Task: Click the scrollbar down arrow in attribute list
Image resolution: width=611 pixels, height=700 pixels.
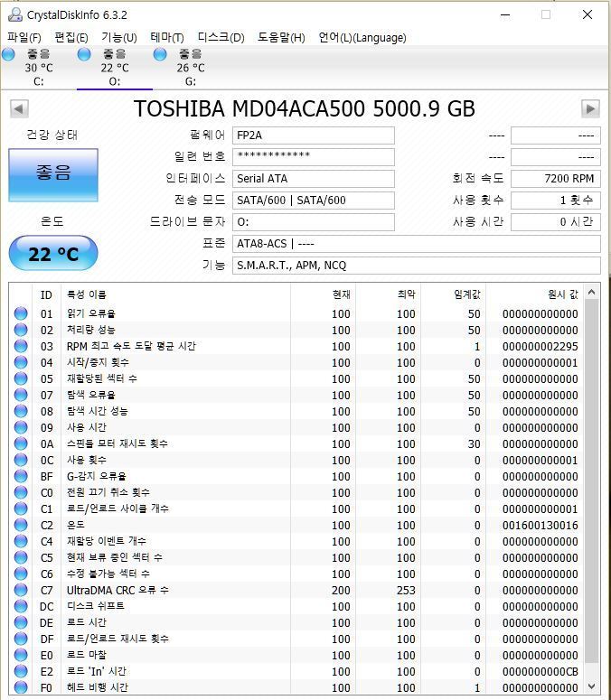Action: click(592, 686)
